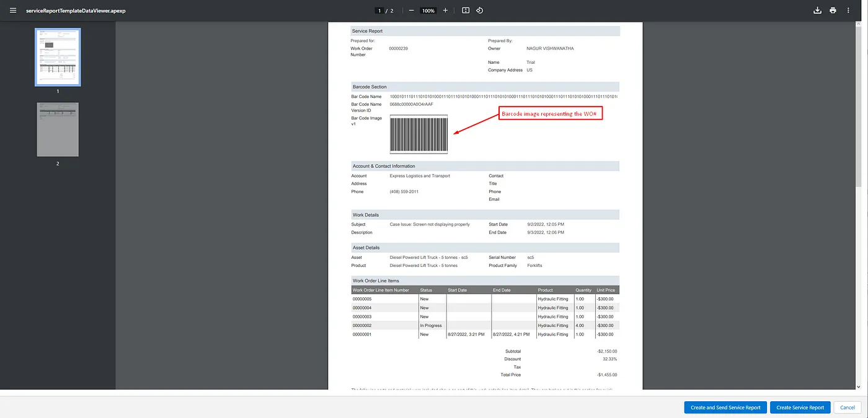Screen dimensions: 868x418
Task: Rotate the document counterclockwise
Action: 480,11
